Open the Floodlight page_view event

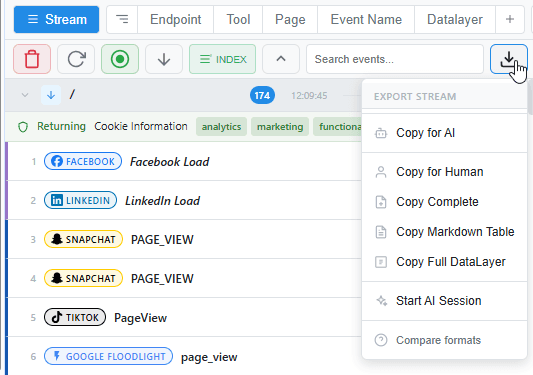tap(209, 357)
